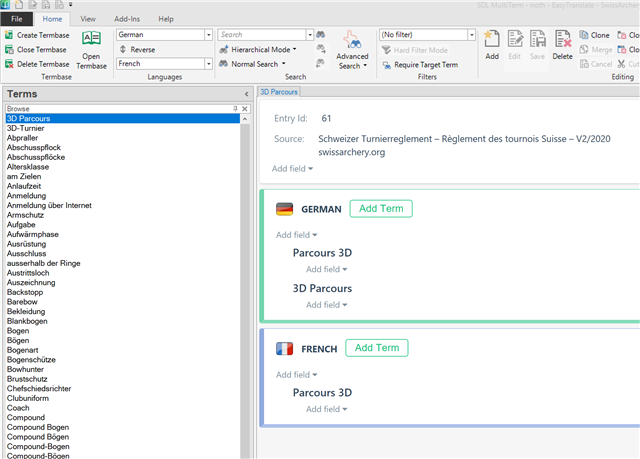640x459 pixels.
Task: Click the Browse terms field
Action: pos(118,109)
